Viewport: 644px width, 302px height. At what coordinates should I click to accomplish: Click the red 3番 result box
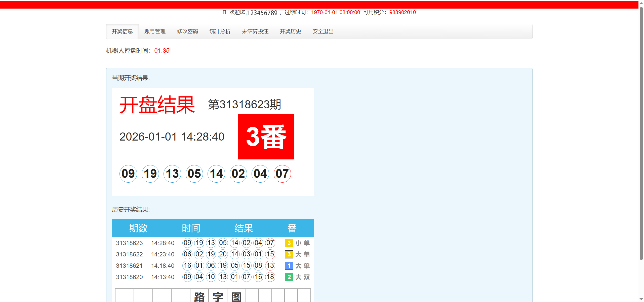(266, 137)
